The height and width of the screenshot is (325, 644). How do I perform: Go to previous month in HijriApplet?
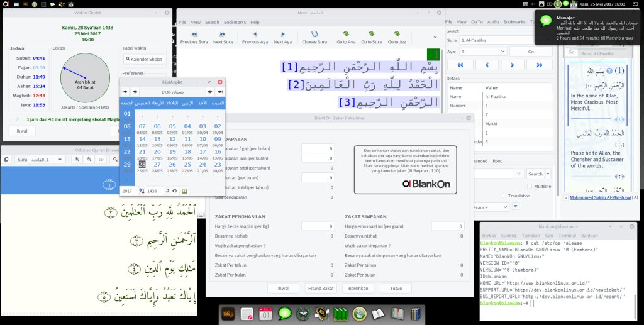point(135,92)
